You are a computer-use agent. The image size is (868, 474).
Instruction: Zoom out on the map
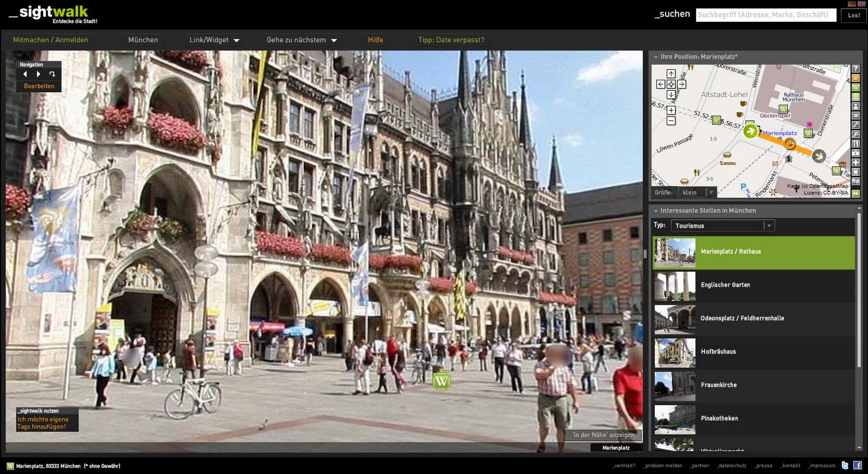click(x=671, y=121)
